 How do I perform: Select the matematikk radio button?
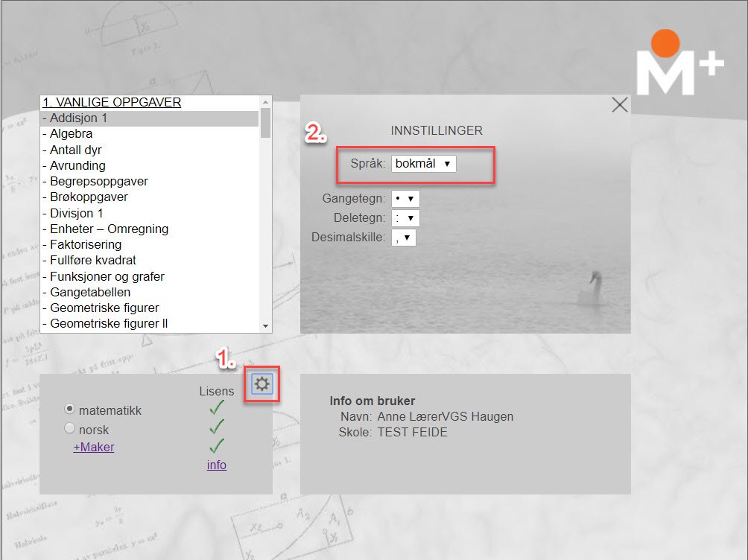pos(70,410)
